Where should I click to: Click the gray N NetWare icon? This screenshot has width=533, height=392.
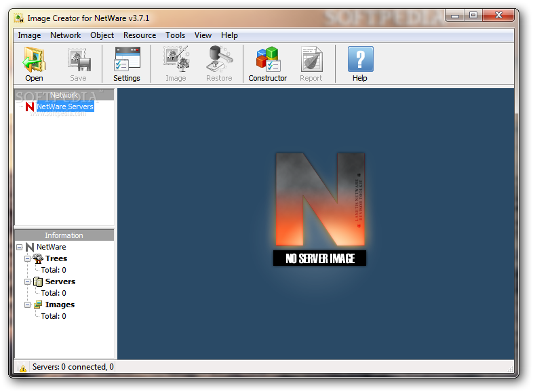click(30, 247)
